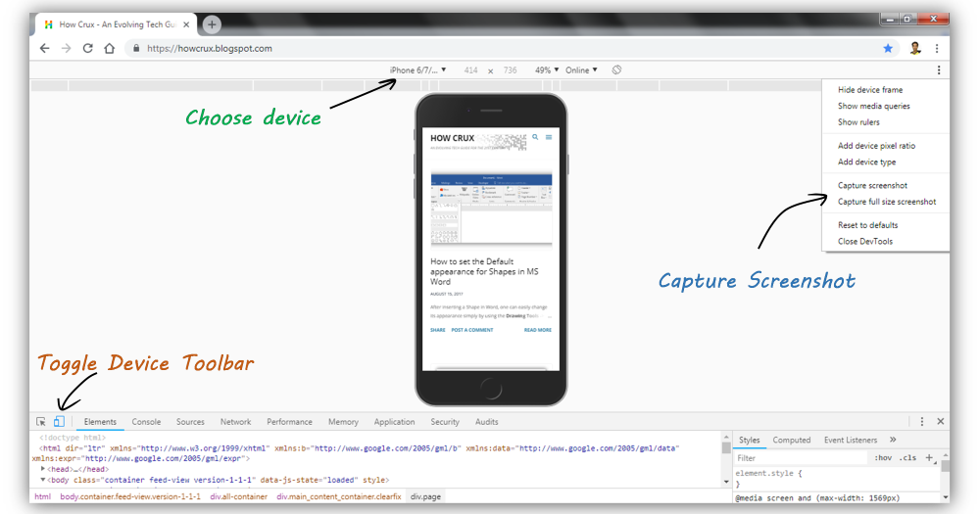Open the browser home page icon
Image resolution: width=980 pixels, height=514 pixels.
point(110,48)
